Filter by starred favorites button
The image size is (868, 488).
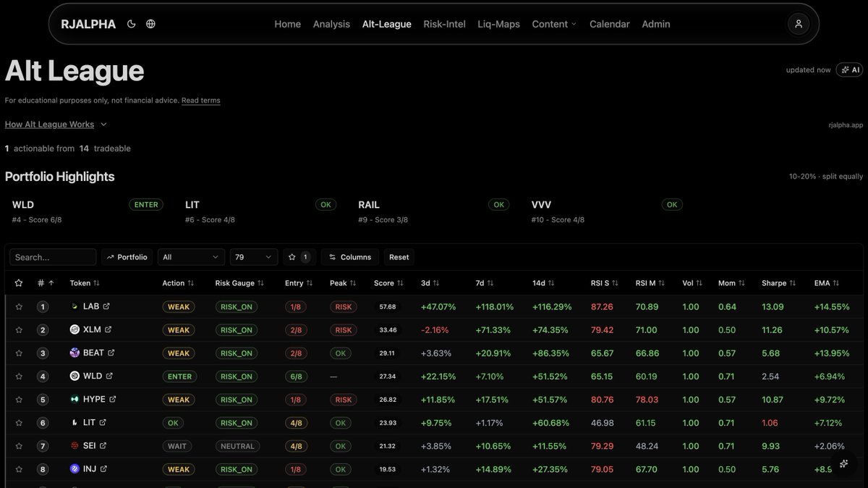pos(299,257)
